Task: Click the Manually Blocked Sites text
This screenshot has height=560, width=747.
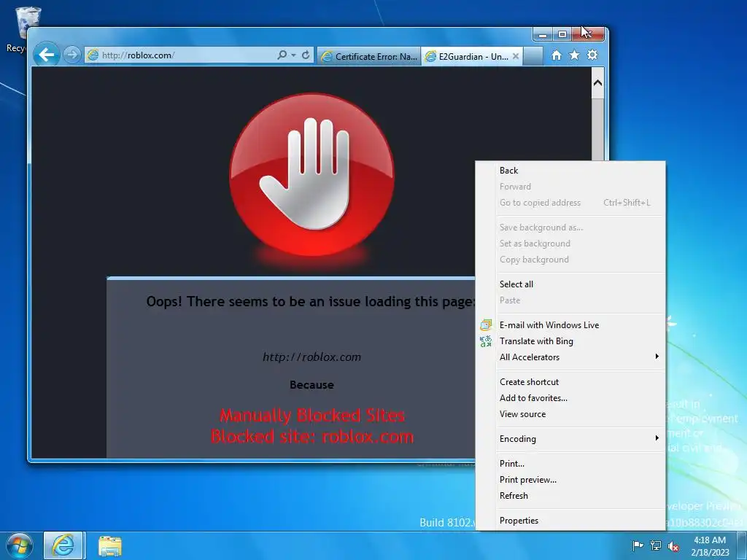Action: [312, 416]
